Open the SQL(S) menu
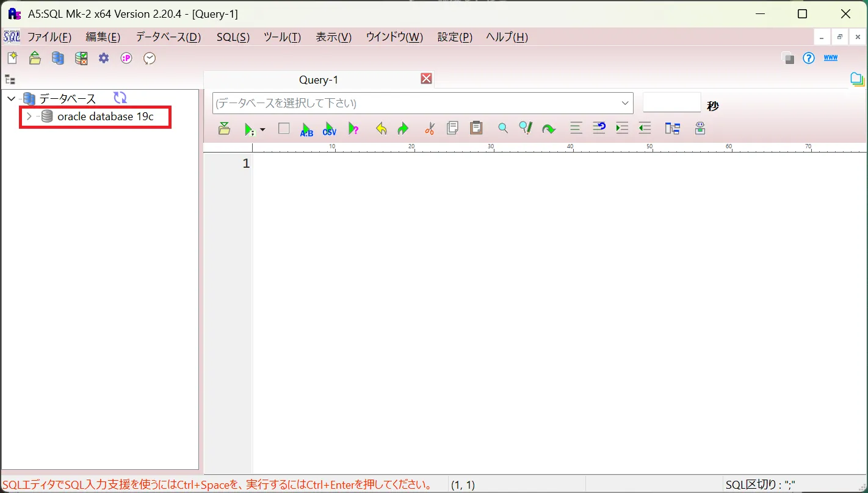The width and height of the screenshot is (868, 493). click(x=233, y=37)
